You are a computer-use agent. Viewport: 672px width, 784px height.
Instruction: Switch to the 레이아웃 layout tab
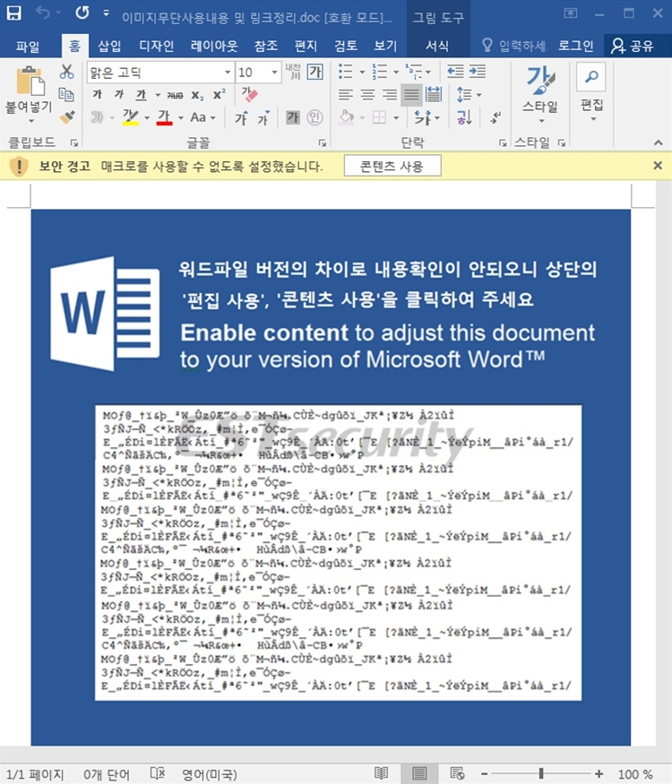point(214,46)
